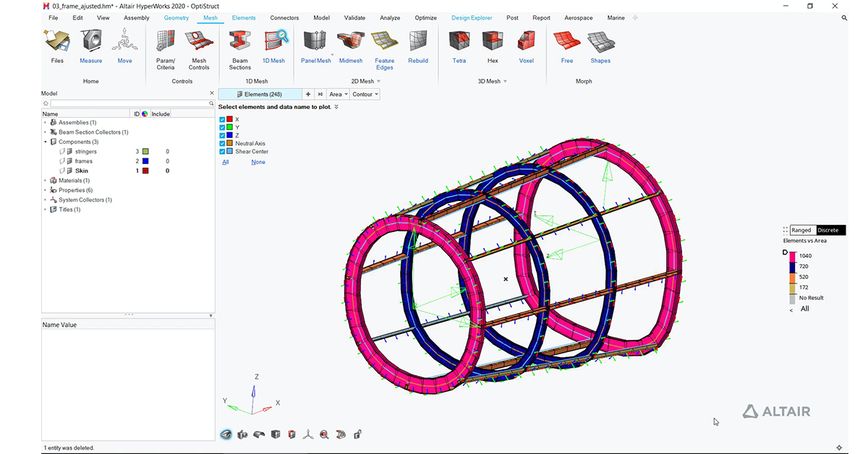Click the plus add-to-selection button
The width and height of the screenshot is (868, 454).
(308, 94)
